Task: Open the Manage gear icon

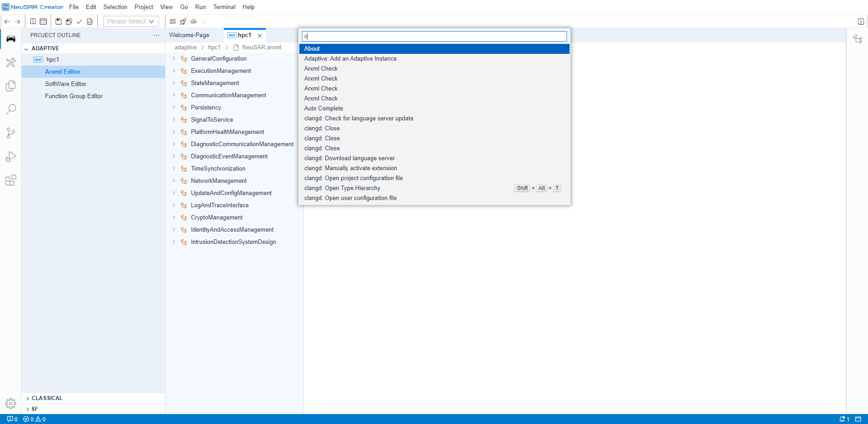Action: [x=11, y=403]
